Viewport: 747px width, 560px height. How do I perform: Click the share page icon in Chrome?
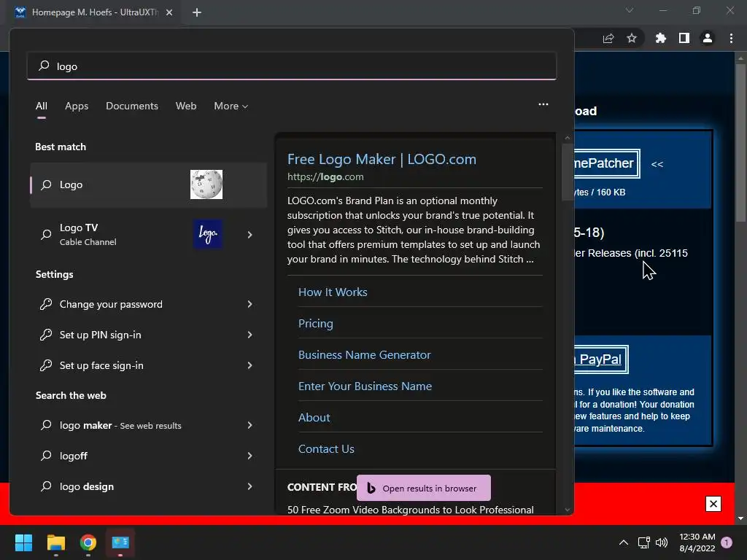coord(608,38)
